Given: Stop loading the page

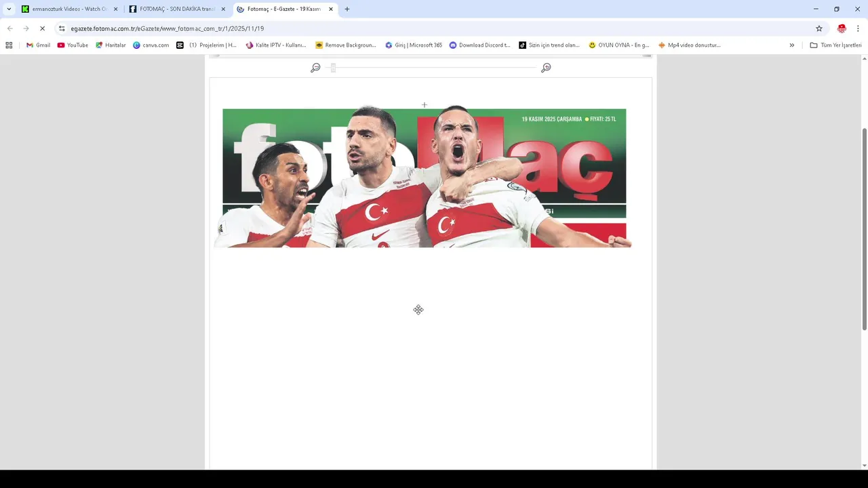Looking at the screenshot, I should [42, 28].
